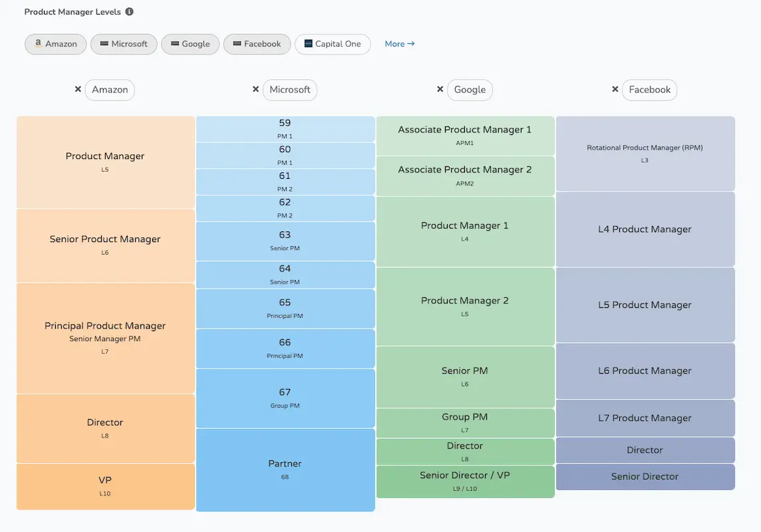Click the Amazon logo icon in the filter bar
This screenshot has width=761, height=532.
40,44
